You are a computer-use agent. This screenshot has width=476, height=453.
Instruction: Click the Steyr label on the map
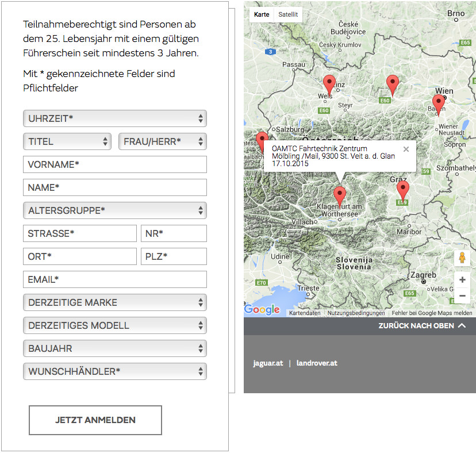pos(345,105)
